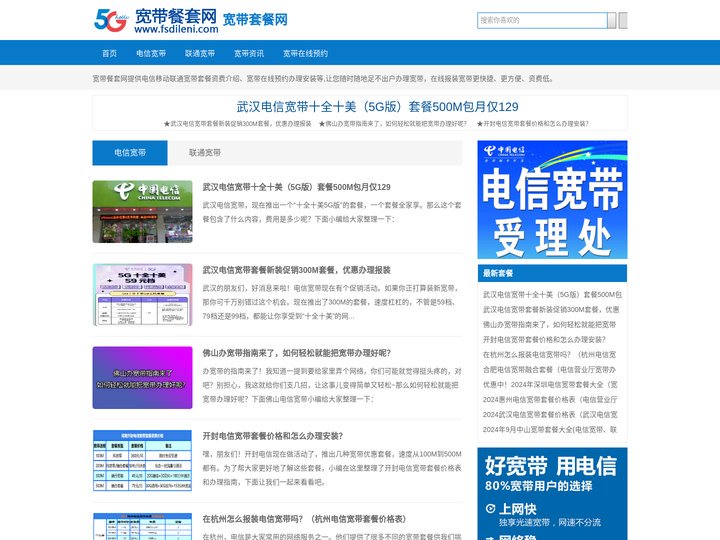Click the ★开封电信宽带套餐价格 sub-headline link
Viewport: 720px width, 540px height.
533,124
